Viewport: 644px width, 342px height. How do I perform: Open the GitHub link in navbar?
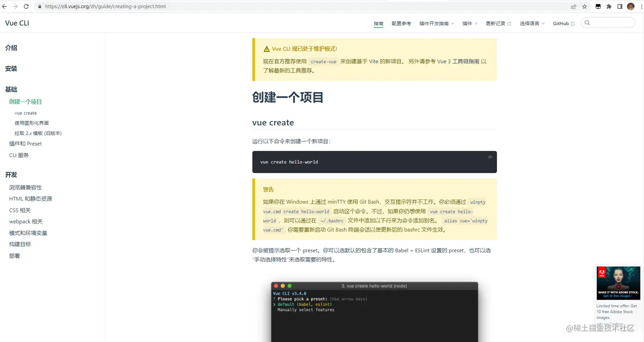(x=563, y=23)
